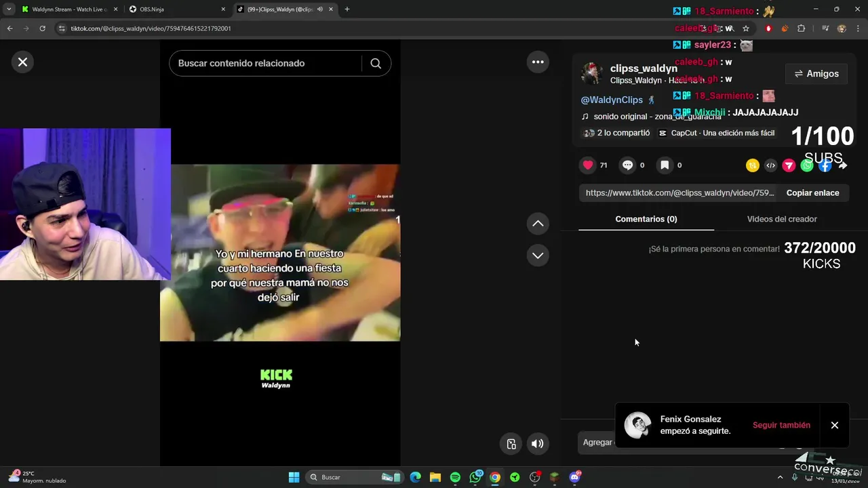The height and width of the screenshot is (488, 868).
Task: Reload the current page
Action: (x=42, y=28)
